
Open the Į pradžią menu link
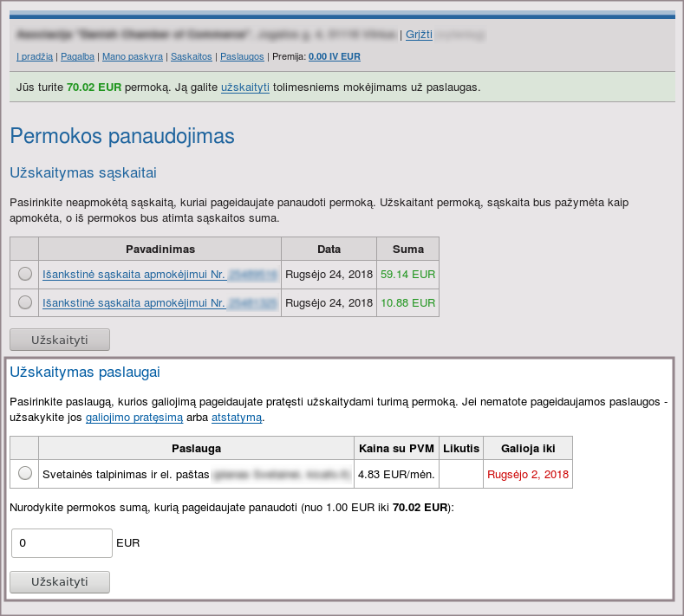click(35, 56)
